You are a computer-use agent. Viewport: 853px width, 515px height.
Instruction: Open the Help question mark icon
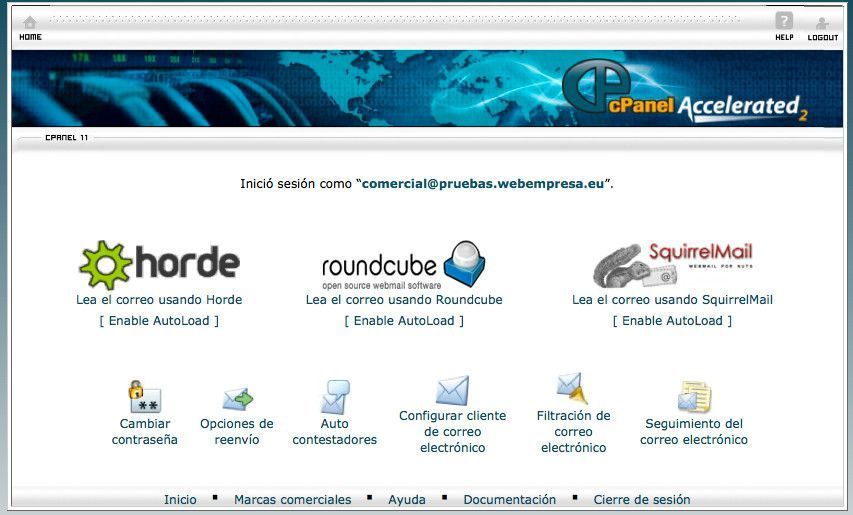click(784, 21)
